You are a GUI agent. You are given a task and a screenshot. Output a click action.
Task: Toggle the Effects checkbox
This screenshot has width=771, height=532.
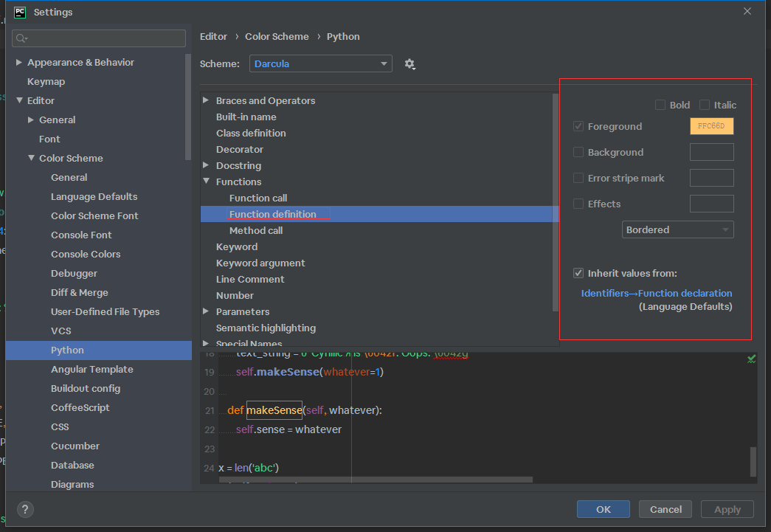tap(578, 204)
